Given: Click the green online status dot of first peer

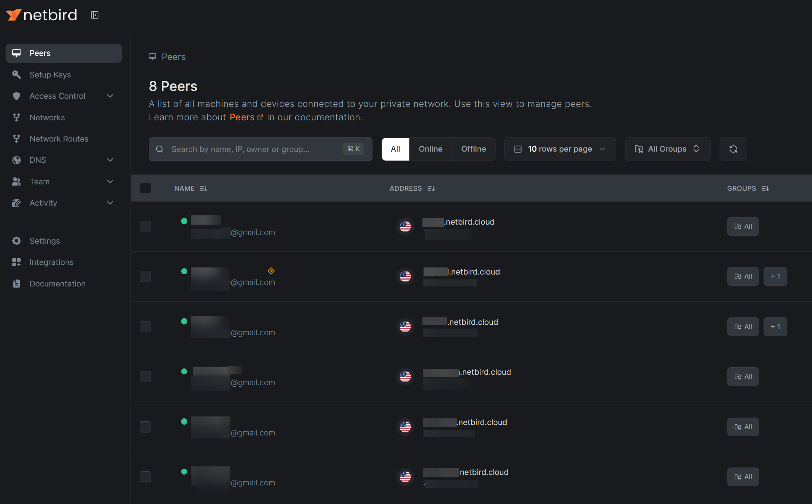Looking at the screenshot, I should [x=184, y=221].
